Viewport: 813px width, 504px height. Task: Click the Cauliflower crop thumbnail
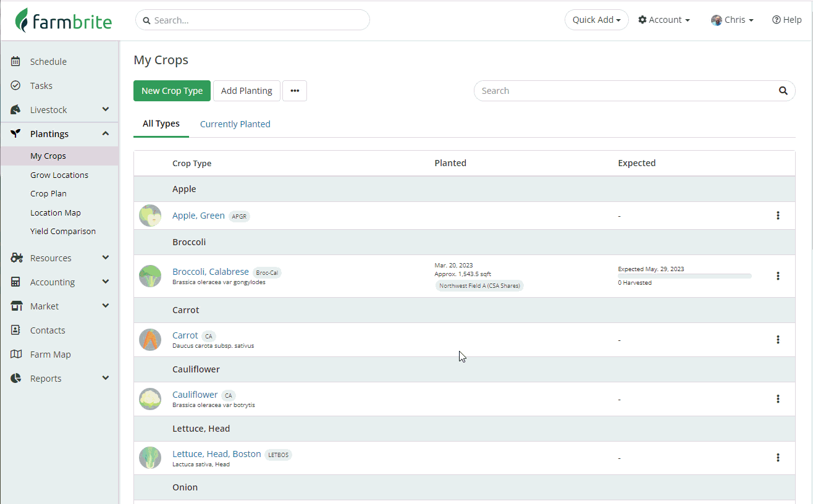coord(150,399)
